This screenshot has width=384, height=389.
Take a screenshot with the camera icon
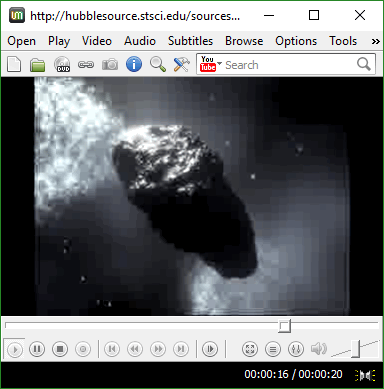(x=110, y=65)
